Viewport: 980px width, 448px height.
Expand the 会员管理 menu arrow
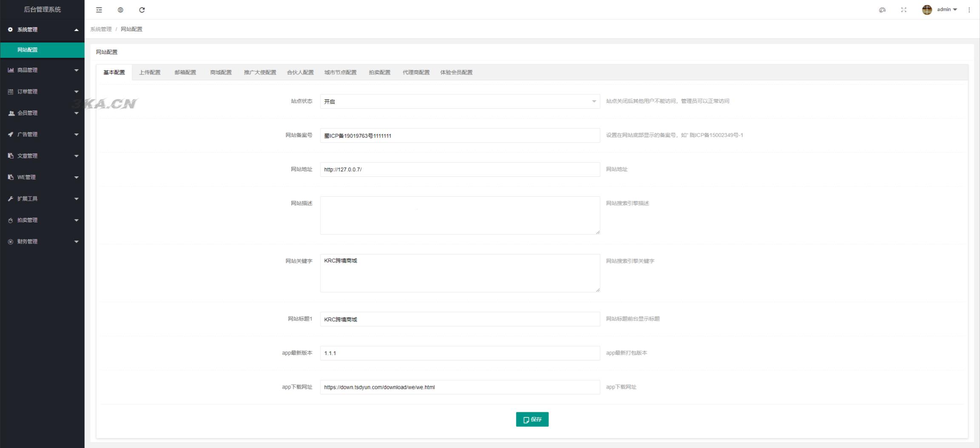77,113
